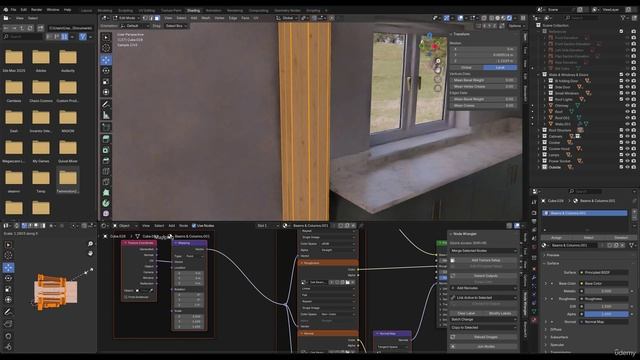Go to parent directory in file browser
This screenshot has height=360, width=640.
tap(22, 28)
